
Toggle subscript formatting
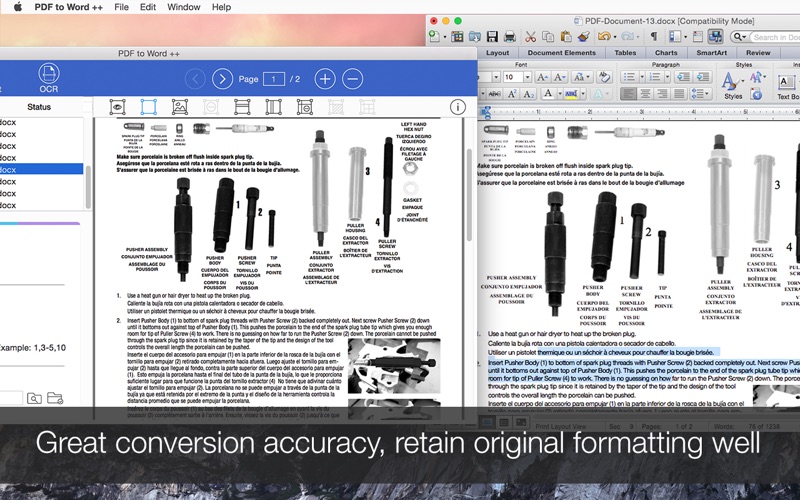[529, 94]
